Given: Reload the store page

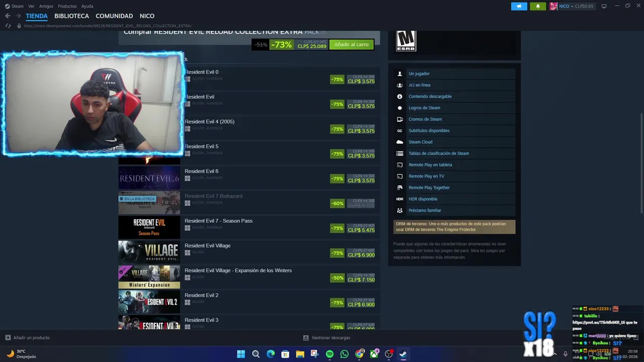Looking at the screenshot, I should (8, 26).
